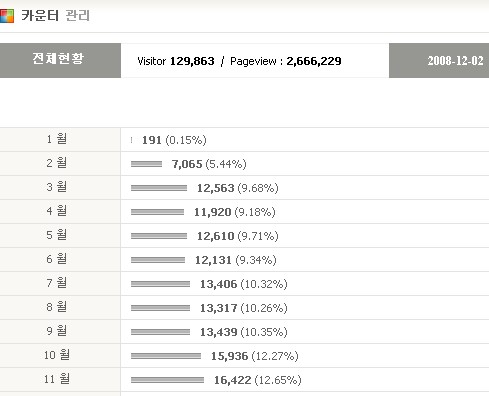Click the 2 월 count 7,065
This screenshot has width=489, height=396.
pyautogui.click(x=187, y=164)
